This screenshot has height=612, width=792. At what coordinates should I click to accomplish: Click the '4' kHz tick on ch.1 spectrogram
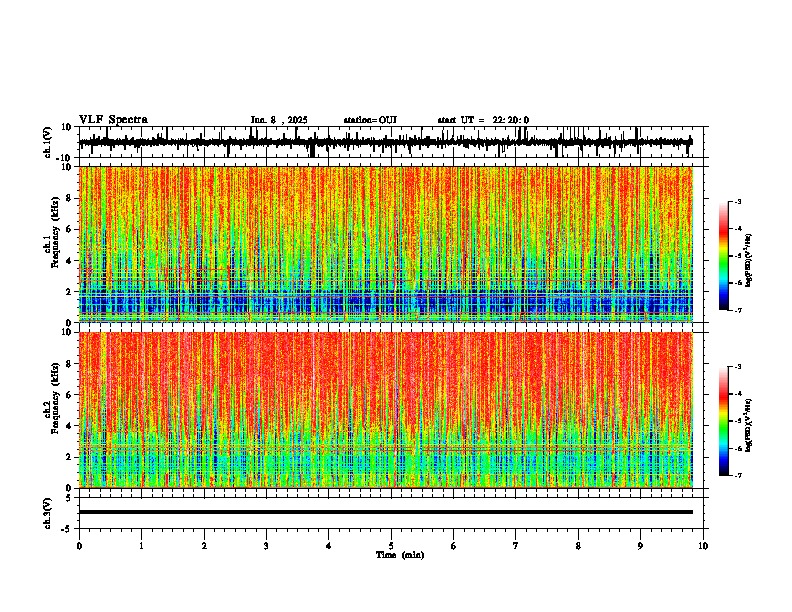coord(69,261)
